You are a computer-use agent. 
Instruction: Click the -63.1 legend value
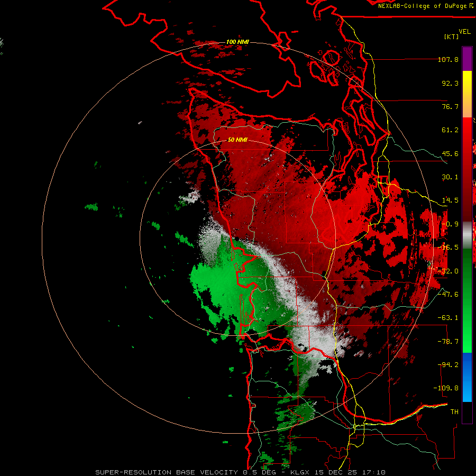click(x=448, y=318)
